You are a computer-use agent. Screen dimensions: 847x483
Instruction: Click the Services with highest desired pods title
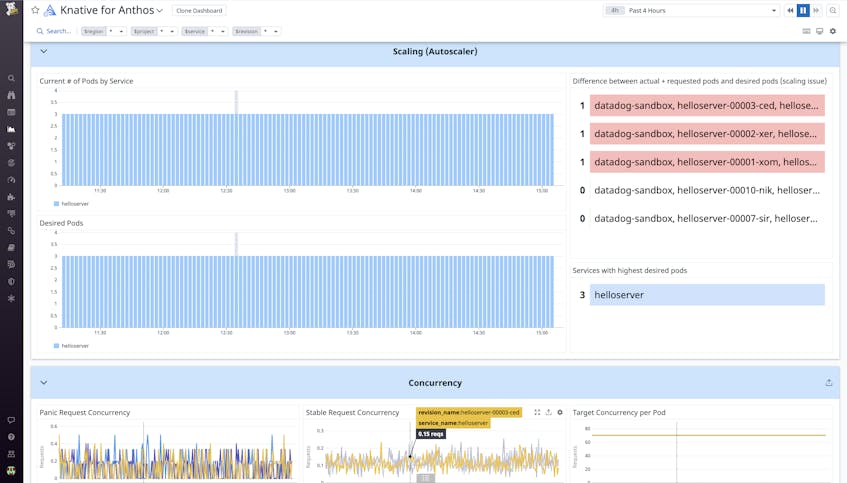pos(630,270)
